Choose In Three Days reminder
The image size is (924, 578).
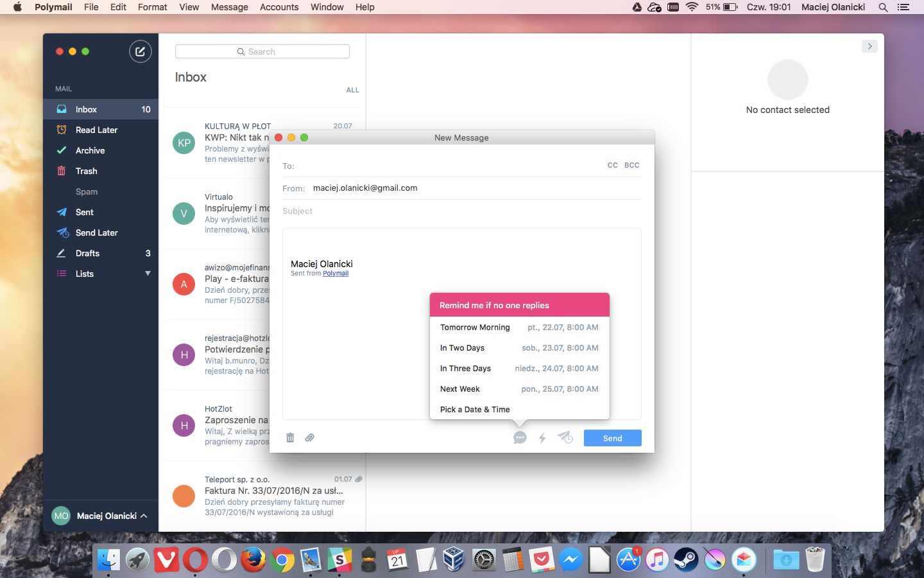519,368
